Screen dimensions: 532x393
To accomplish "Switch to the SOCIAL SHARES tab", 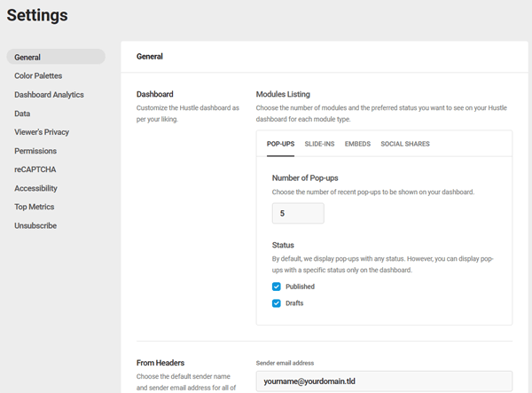I will (x=405, y=144).
